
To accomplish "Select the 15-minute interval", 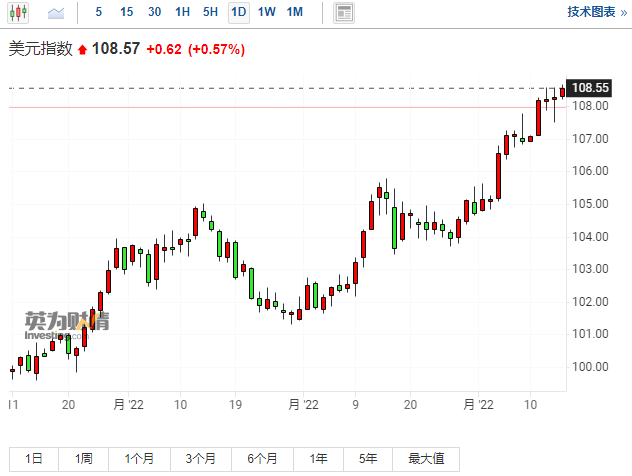I will tap(126, 12).
